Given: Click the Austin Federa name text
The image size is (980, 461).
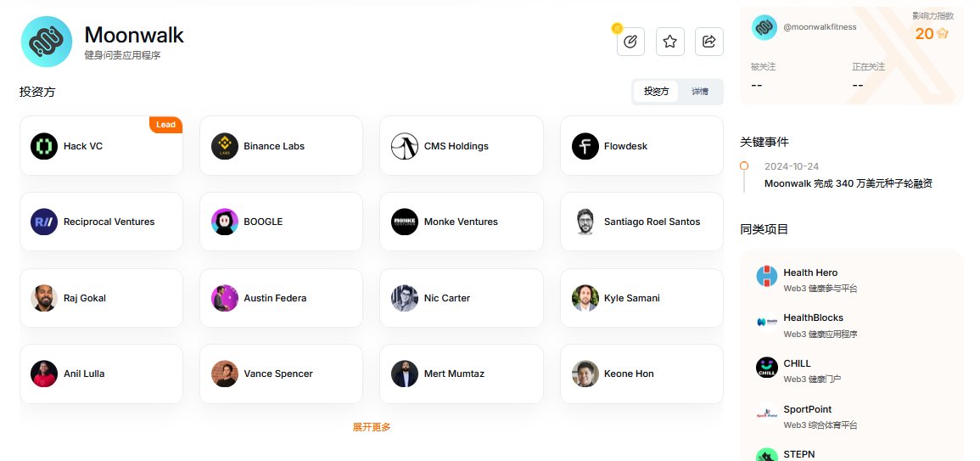Looking at the screenshot, I should 275,298.
